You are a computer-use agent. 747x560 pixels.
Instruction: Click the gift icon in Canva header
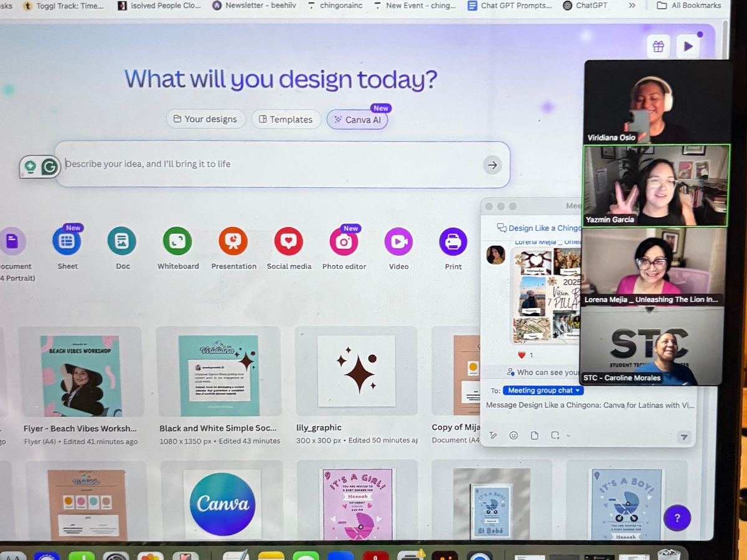(659, 46)
